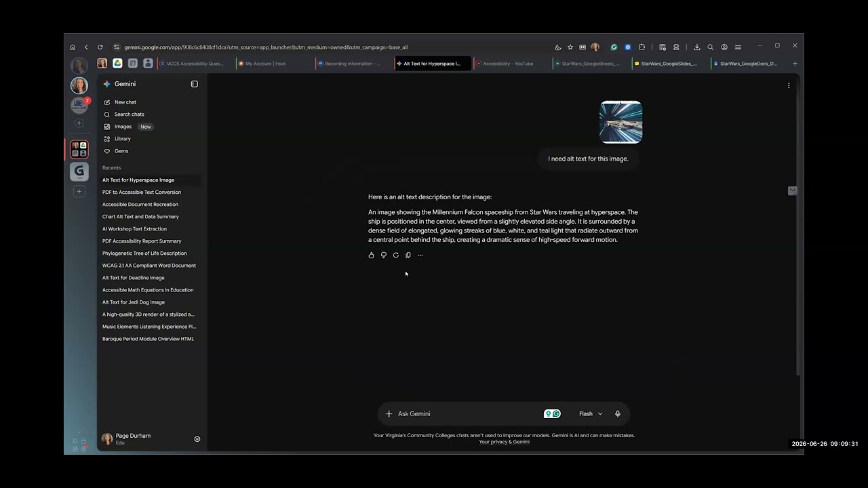Open settings gear next to Page Durham
The height and width of the screenshot is (488, 868).
tap(197, 439)
